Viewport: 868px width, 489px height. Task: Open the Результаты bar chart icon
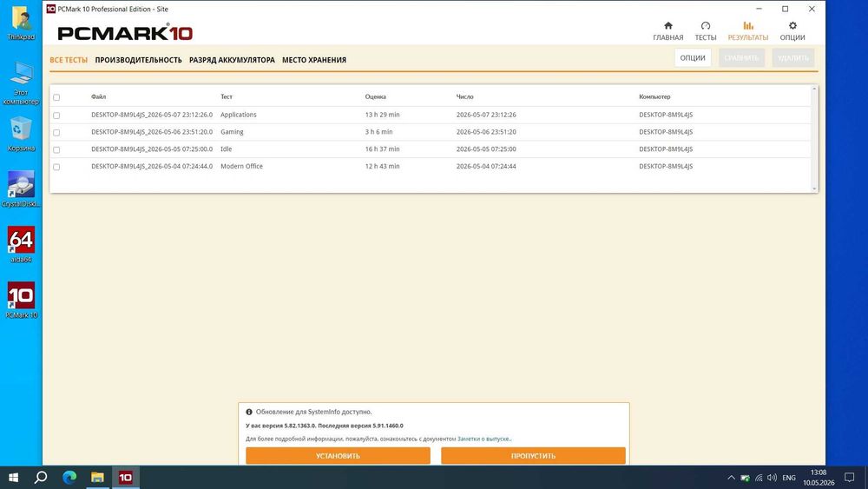coord(748,26)
